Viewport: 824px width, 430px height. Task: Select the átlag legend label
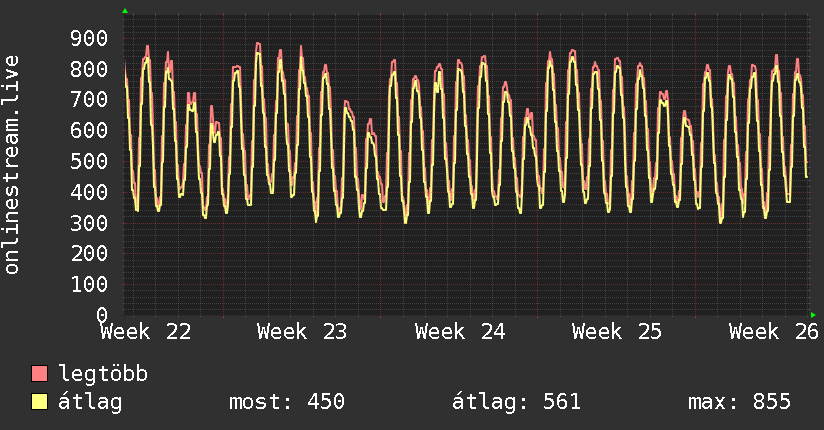pos(90,402)
